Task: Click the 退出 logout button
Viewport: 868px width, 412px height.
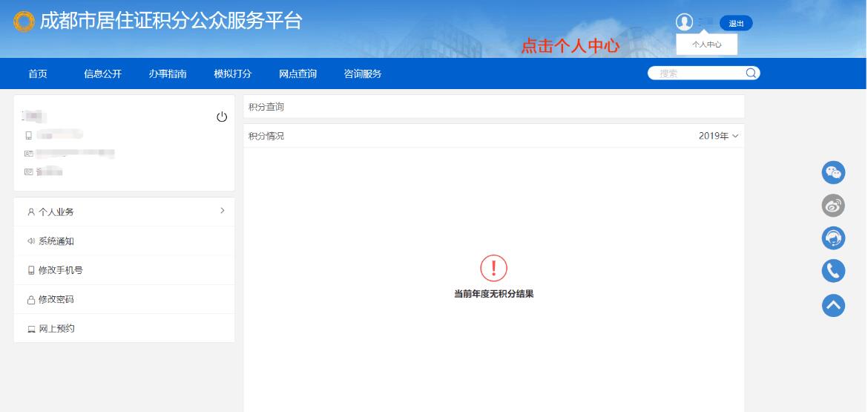Action: click(736, 23)
